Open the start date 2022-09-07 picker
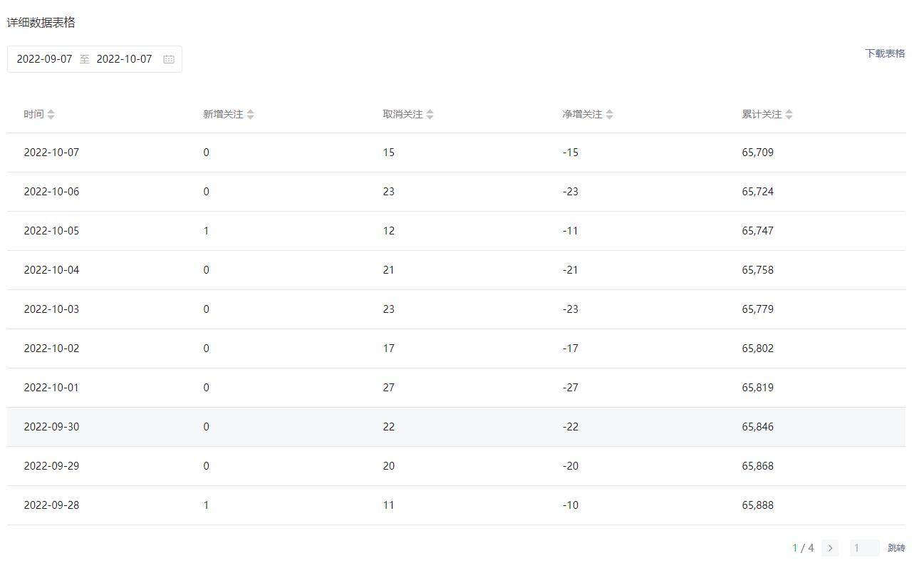The width and height of the screenshot is (924, 568). (x=44, y=59)
